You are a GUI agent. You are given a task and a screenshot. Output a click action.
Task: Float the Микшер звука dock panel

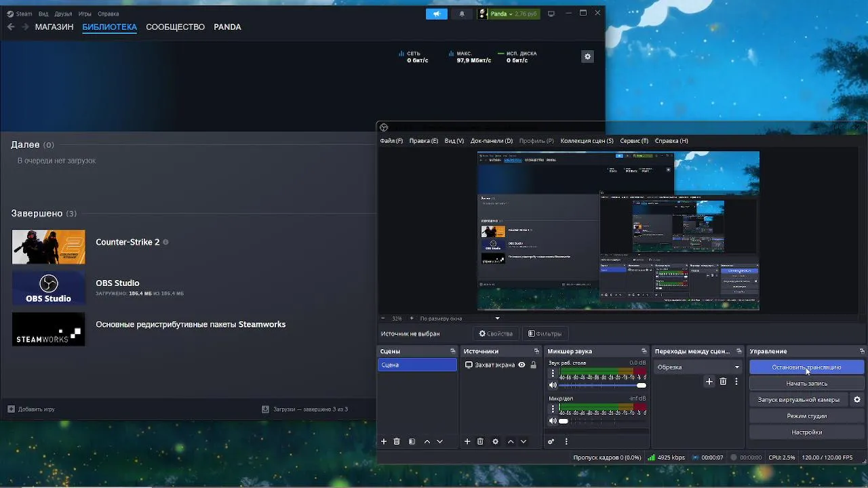point(644,351)
